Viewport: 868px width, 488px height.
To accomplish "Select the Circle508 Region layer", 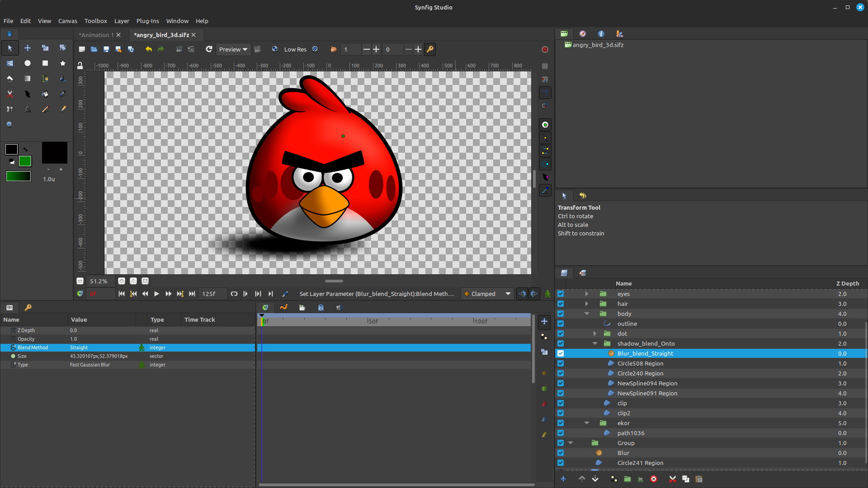I will [x=640, y=363].
